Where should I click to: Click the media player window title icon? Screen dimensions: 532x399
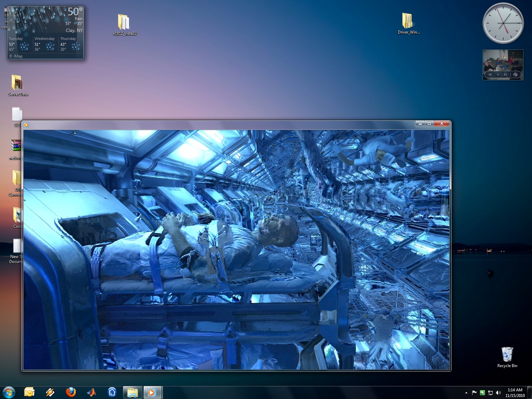[x=26, y=125]
